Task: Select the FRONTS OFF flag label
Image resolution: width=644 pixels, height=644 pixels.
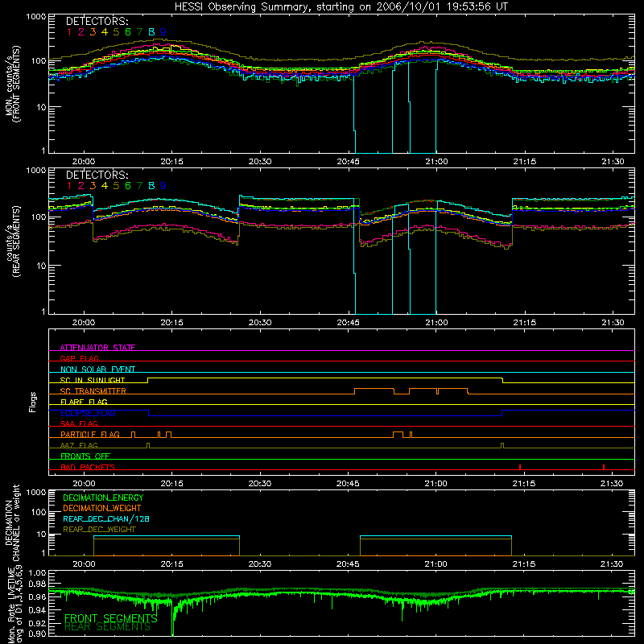Action: point(85,456)
